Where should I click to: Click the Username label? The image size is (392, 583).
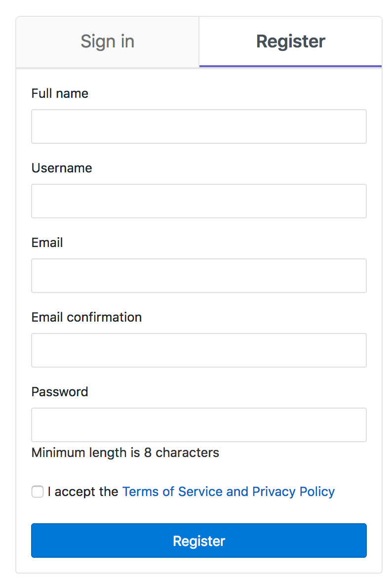(62, 168)
